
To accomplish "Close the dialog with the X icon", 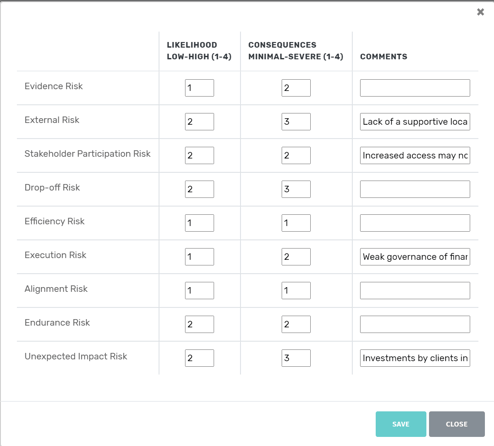I will point(480,12).
